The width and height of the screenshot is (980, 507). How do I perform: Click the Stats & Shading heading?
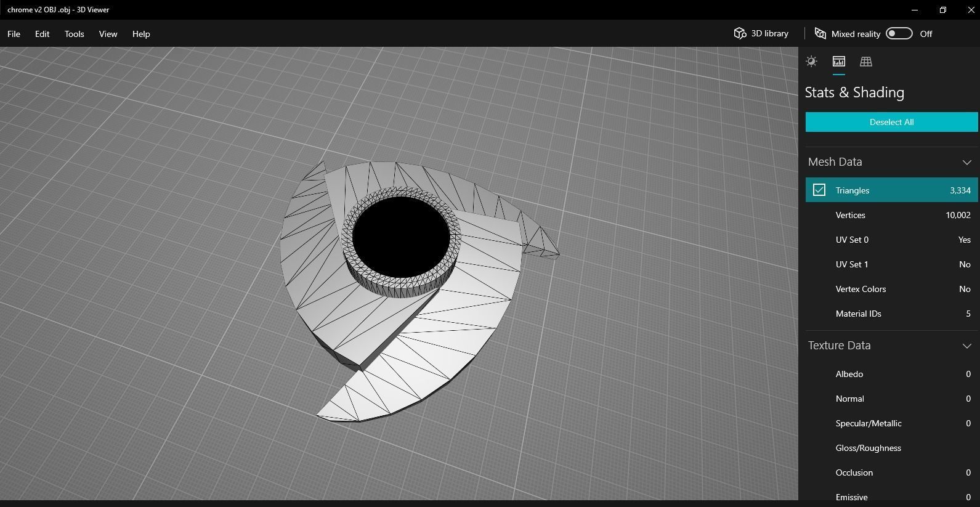[x=854, y=92]
